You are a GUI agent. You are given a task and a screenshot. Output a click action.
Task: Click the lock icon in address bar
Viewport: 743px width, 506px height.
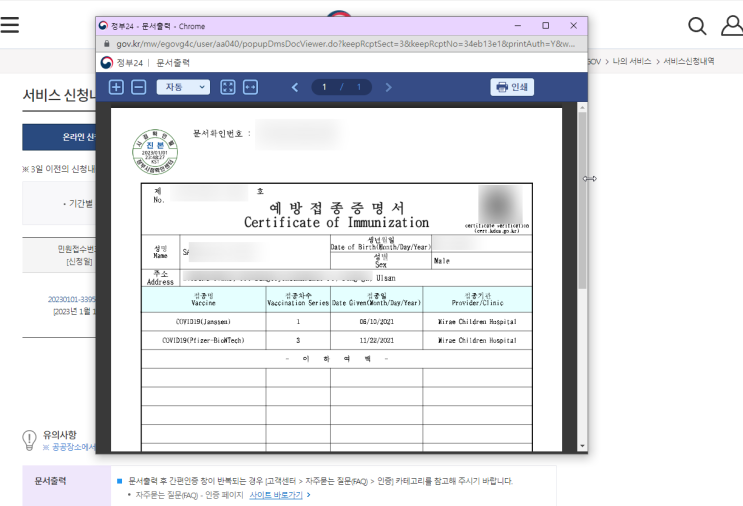(x=107, y=44)
